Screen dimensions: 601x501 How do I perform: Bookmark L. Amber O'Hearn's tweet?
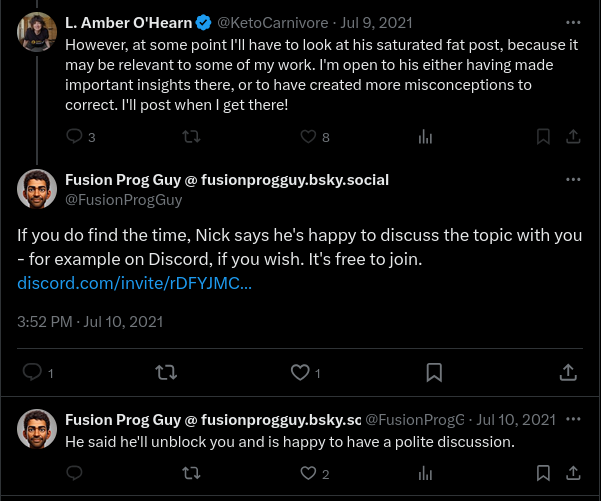point(543,137)
